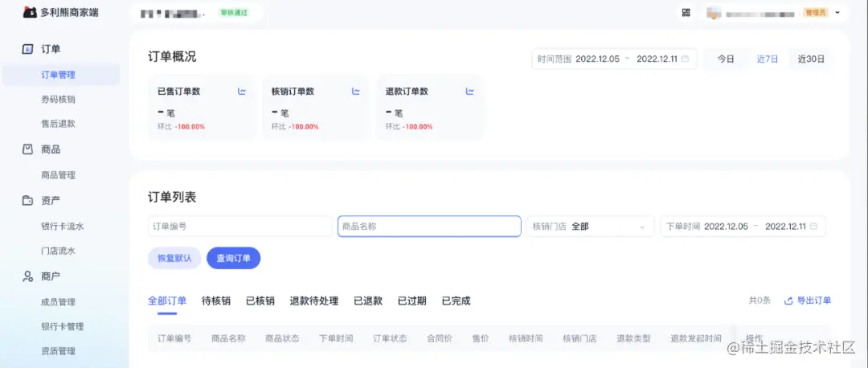This screenshot has height=368, width=868.
Task: Select 订单管理 in the sidebar
Action: pos(61,75)
